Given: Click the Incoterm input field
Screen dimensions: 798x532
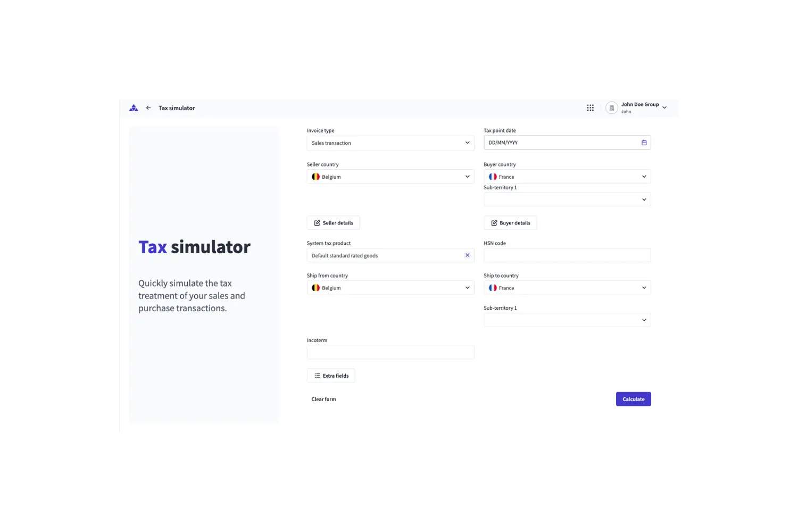Looking at the screenshot, I should coord(390,352).
